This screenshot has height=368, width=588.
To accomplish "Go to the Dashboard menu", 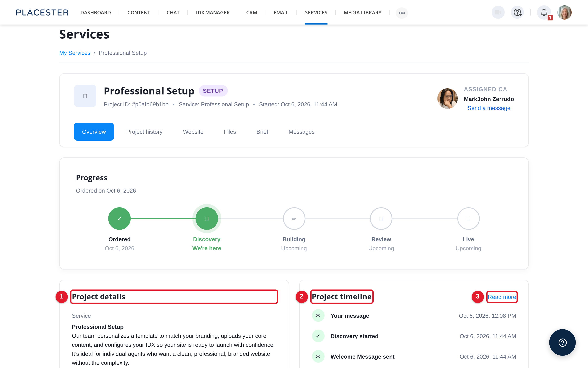I will pyautogui.click(x=96, y=12).
